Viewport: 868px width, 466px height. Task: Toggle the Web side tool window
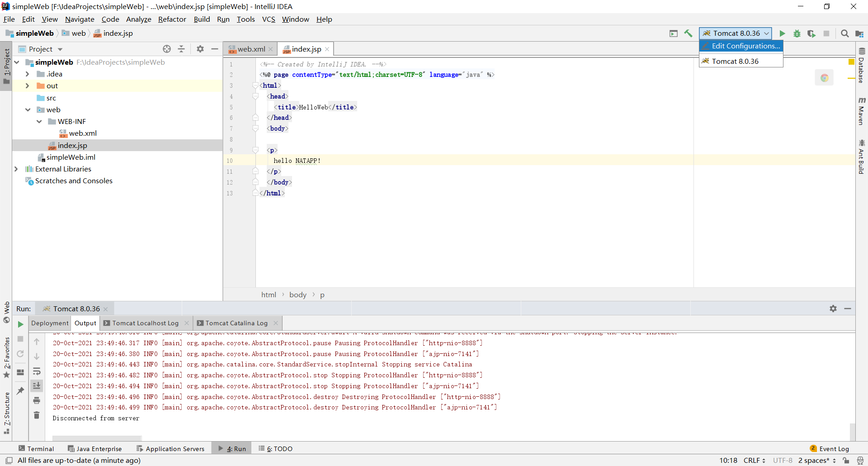[x=6, y=312]
